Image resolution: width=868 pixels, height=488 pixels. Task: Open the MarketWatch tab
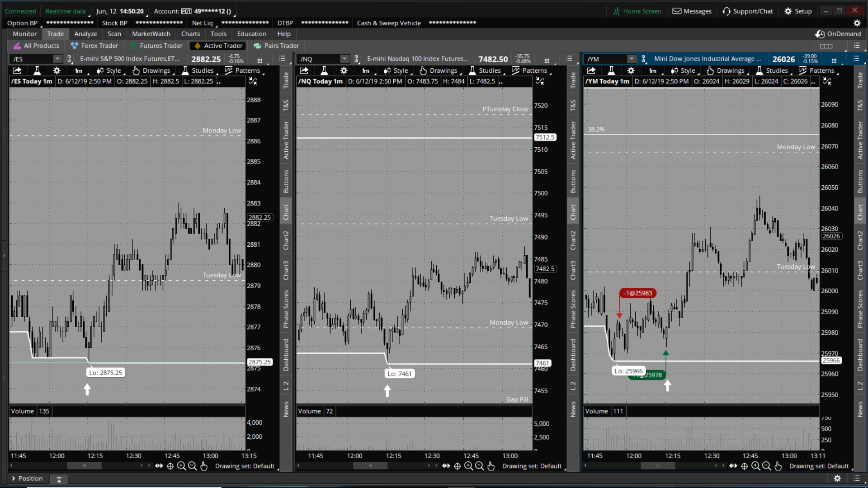point(151,34)
